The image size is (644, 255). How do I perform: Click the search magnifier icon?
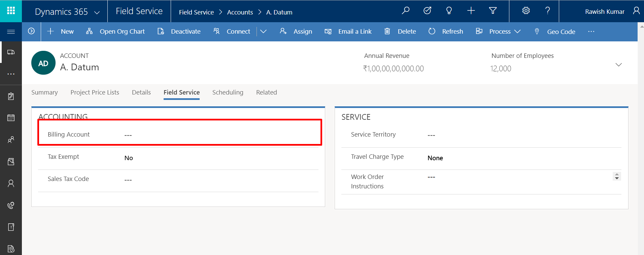[x=406, y=11]
